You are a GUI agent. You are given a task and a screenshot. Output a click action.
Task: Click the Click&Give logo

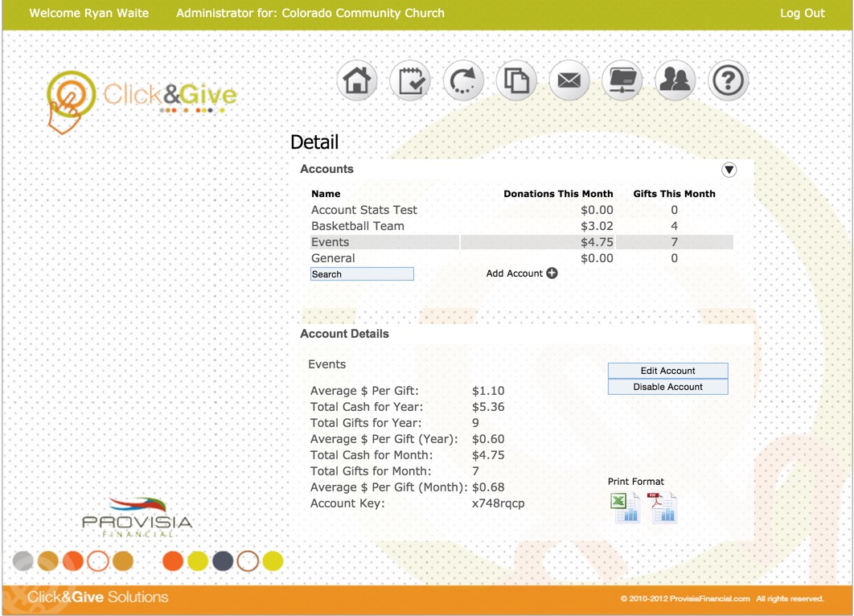coord(142,101)
